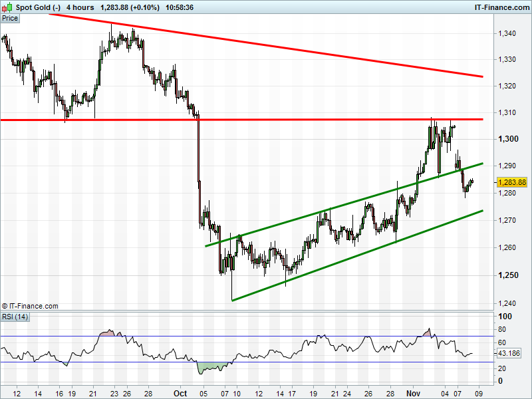Click the 1,270 price axis label
This screenshot has width=532, height=399.
tap(507, 220)
